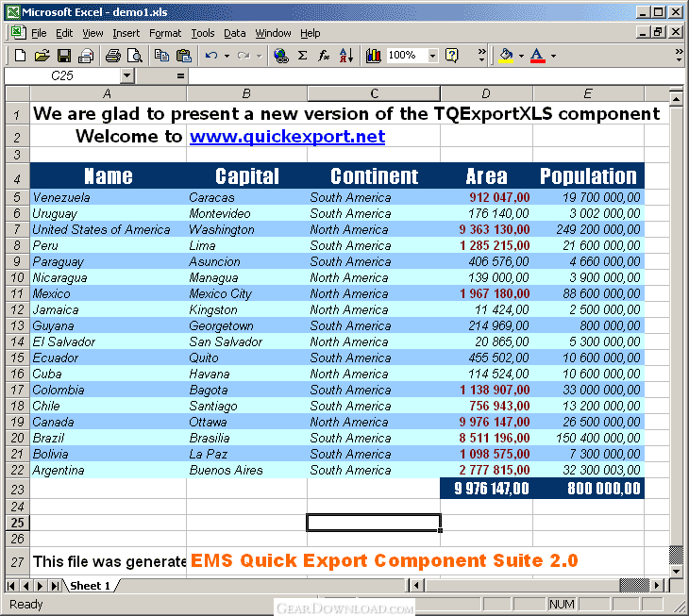
Task: Click the vertical scrollbar down arrow
Action: [x=676, y=572]
